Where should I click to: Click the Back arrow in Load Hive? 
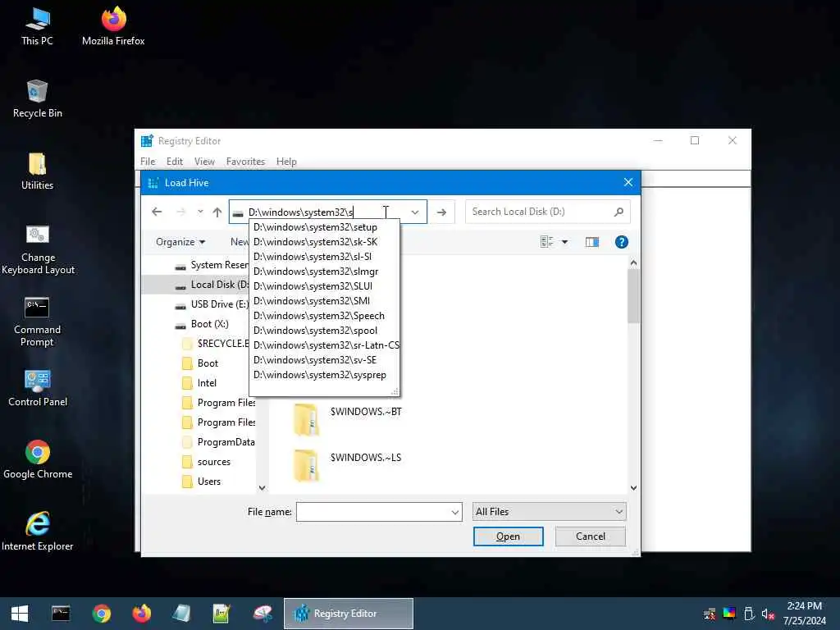tap(157, 212)
